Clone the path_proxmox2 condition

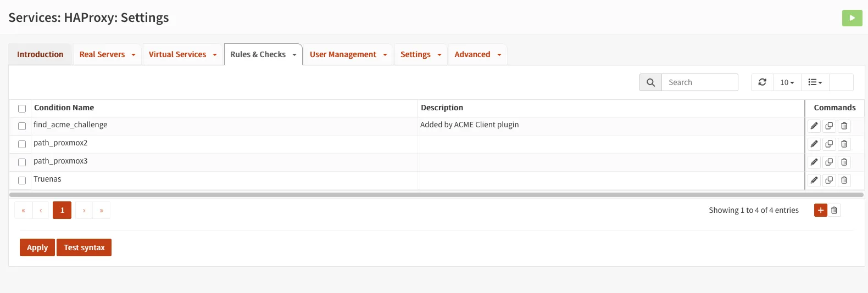829,144
